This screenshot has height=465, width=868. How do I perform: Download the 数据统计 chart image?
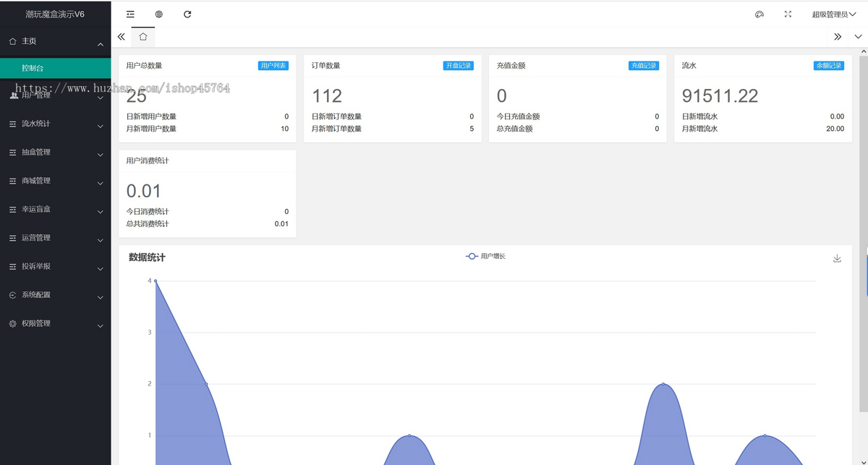(x=837, y=258)
